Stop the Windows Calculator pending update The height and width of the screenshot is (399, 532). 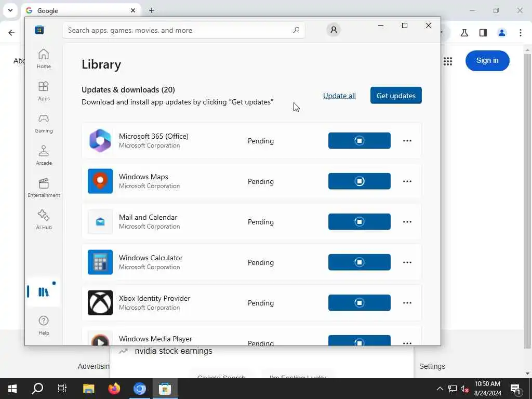360,262
